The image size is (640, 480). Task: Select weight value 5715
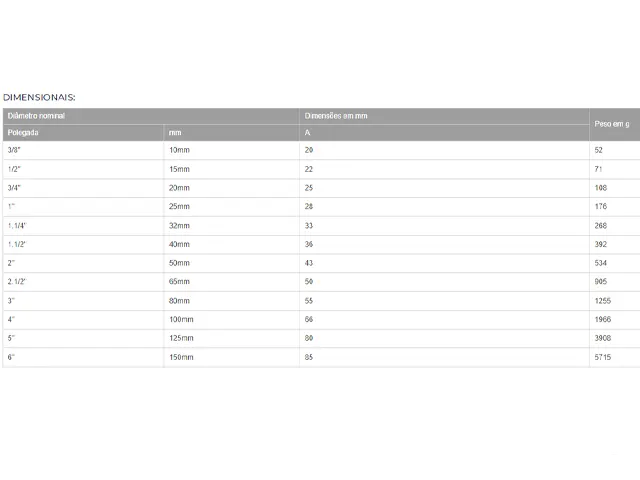pos(602,357)
